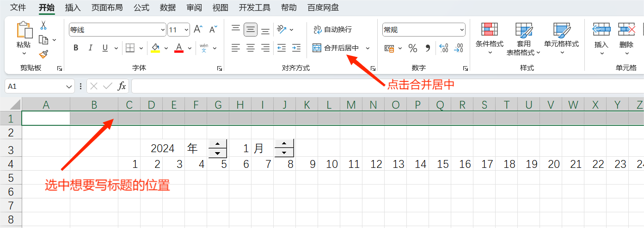
Task: Toggle Bold formatting
Action: [x=76, y=48]
